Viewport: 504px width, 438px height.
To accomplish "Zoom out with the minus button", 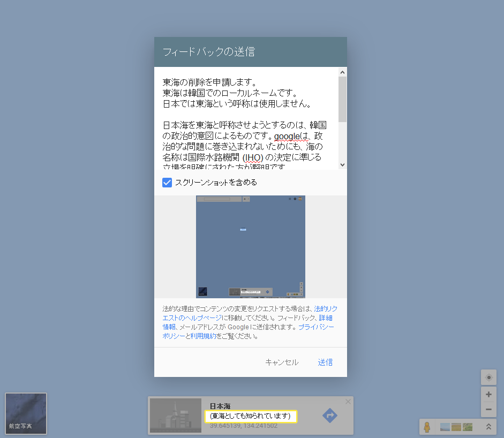I will (x=488, y=410).
